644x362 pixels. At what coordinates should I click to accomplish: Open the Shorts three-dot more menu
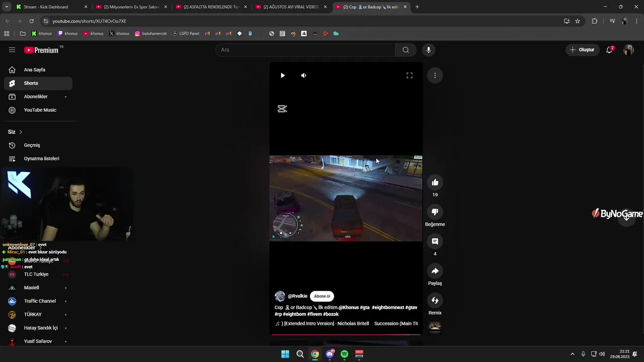pos(435,75)
